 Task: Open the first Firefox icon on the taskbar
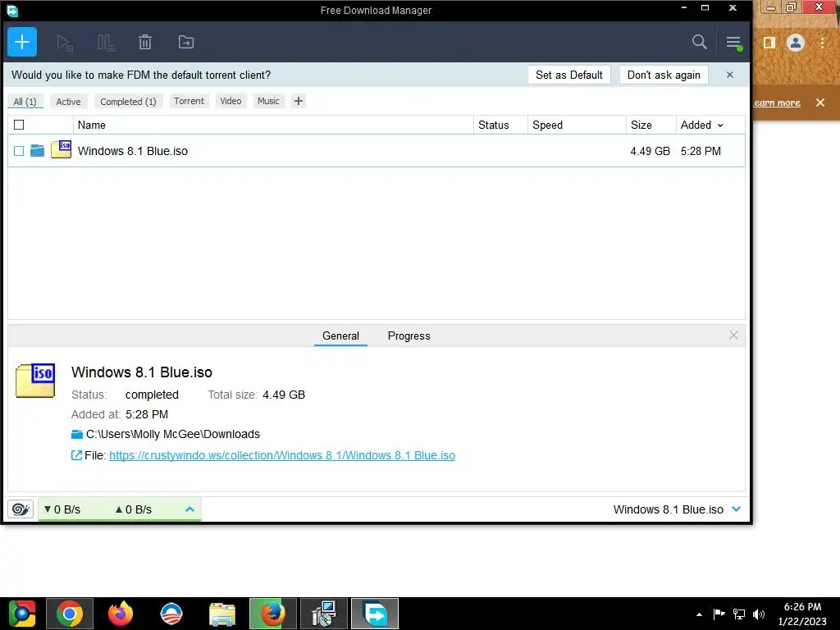[x=121, y=614]
